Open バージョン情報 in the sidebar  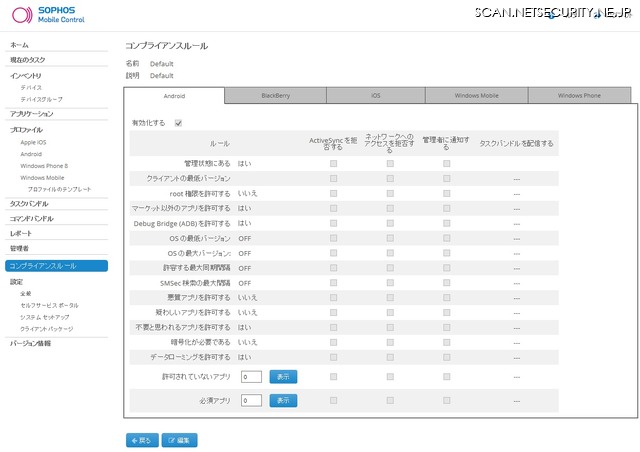point(30,343)
